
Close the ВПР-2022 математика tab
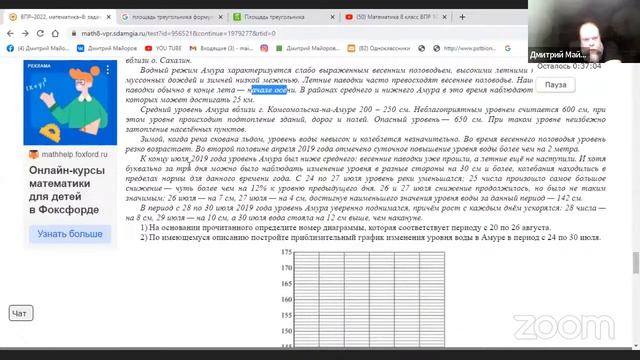[109, 17]
